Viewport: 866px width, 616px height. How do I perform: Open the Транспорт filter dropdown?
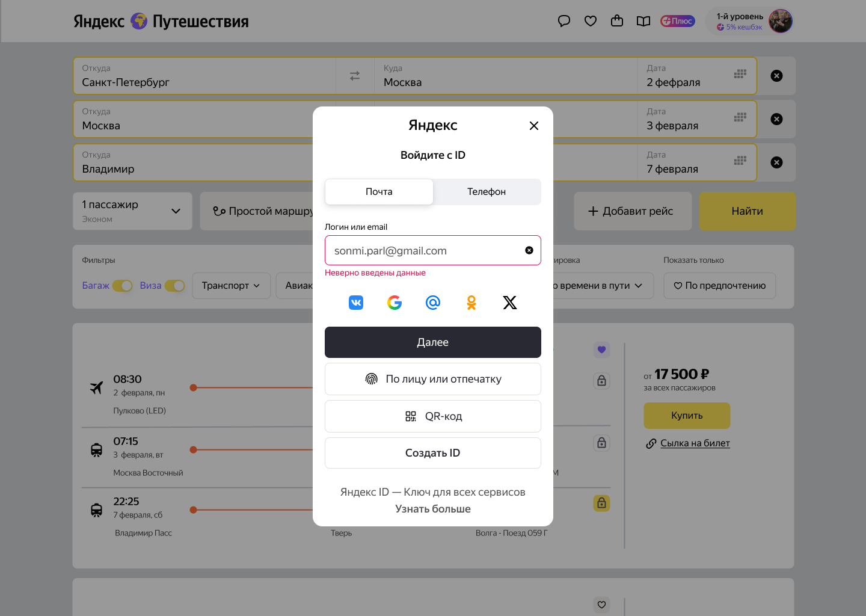(x=232, y=286)
